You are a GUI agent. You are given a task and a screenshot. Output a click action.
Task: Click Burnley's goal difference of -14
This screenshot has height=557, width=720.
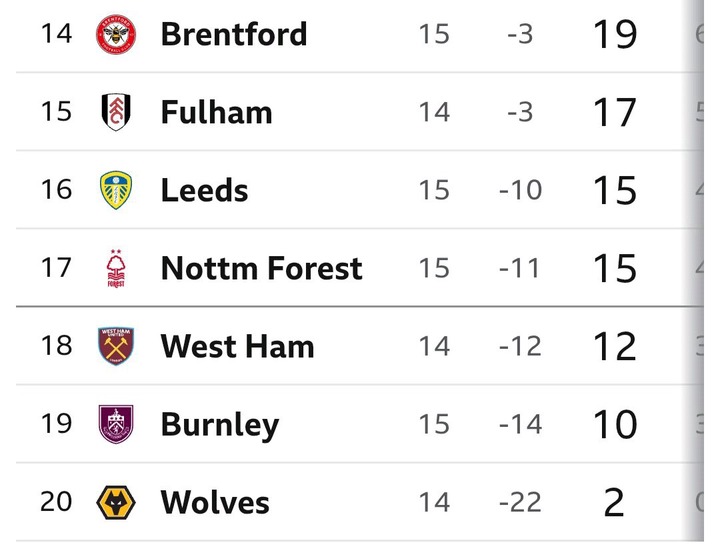(x=519, y=424)
